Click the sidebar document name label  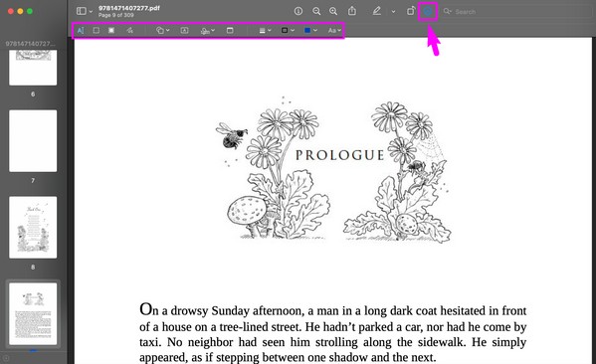click(x=30, y=44)
